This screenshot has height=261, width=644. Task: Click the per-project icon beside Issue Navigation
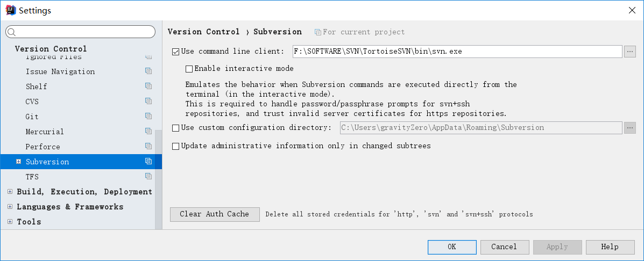point(148,71)
